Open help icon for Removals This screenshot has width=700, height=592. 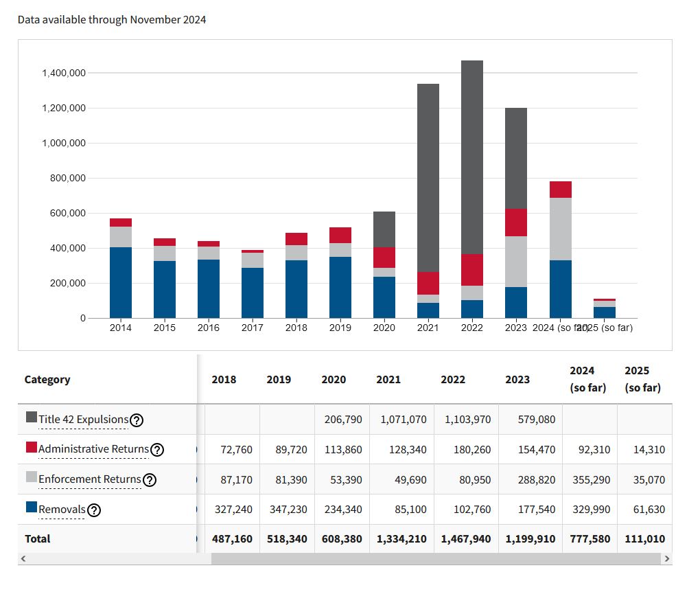point(94,510)
